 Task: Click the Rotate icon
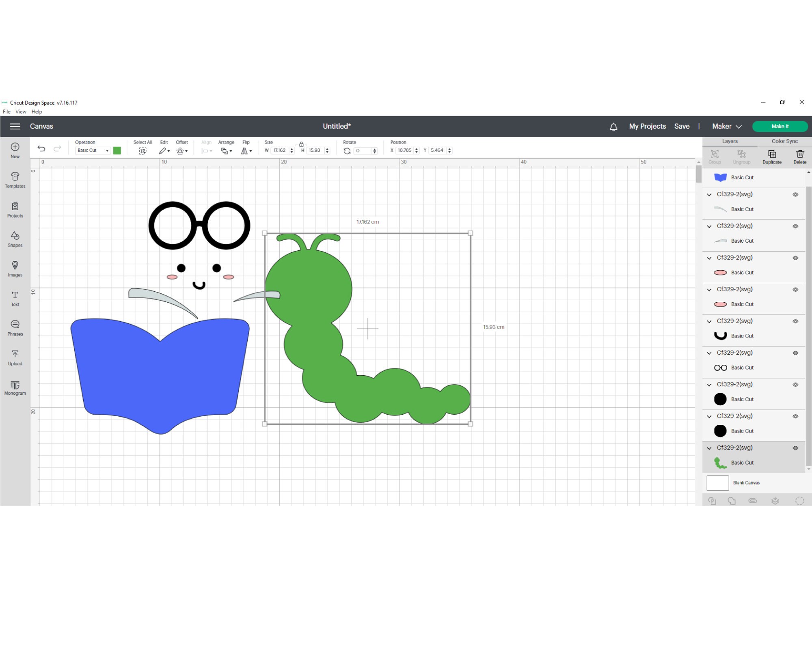[x=347, y=151]
